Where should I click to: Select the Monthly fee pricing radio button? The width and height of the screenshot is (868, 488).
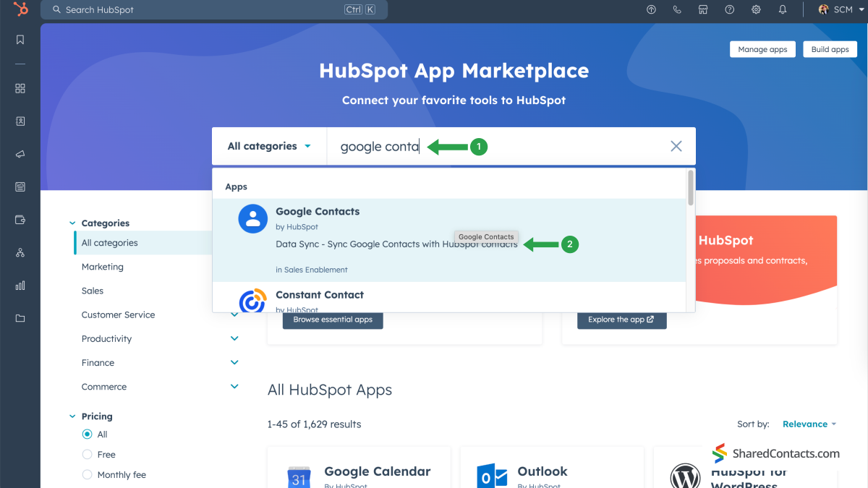[x=88, y=475]
